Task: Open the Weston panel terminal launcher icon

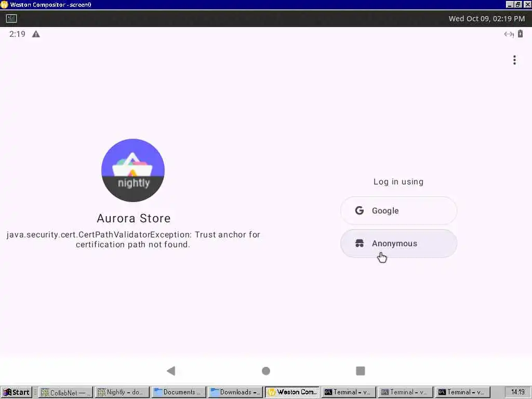Action: [x=11, y=18]
